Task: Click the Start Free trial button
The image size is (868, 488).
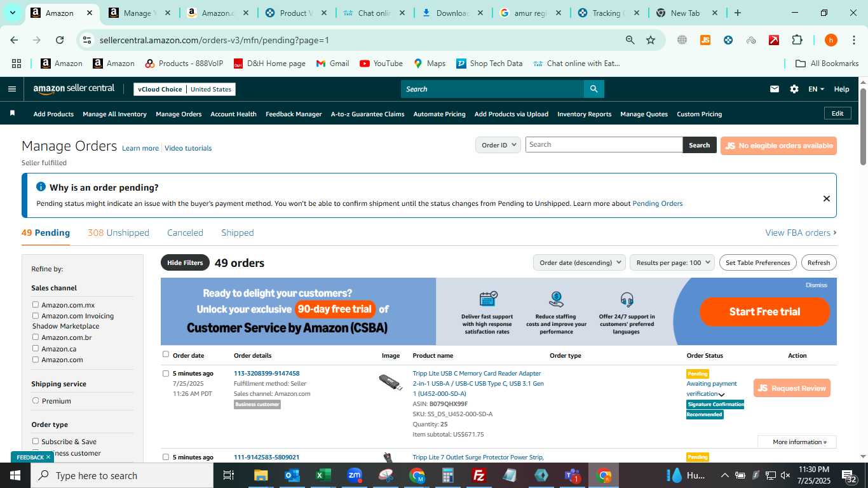Action: click(764, 311)
